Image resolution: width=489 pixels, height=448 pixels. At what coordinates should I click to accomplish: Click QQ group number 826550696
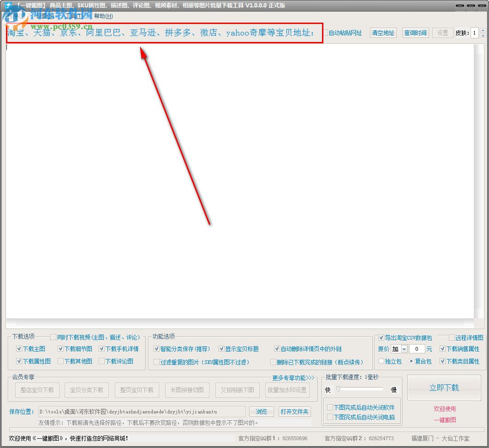[x=295, y=438]
